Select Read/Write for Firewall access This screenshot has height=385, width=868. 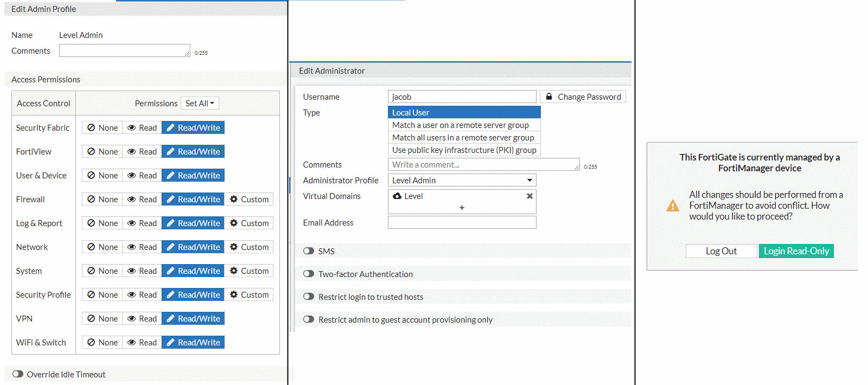tap(193, 199)
